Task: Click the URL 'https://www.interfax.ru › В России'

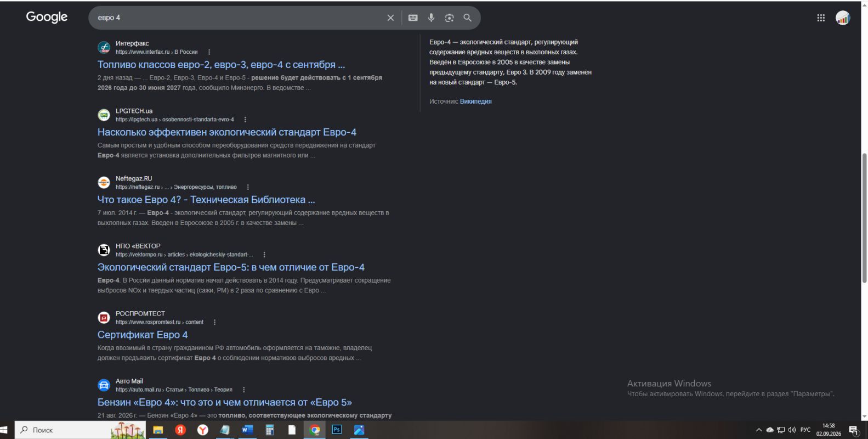Action: point(157,52)
